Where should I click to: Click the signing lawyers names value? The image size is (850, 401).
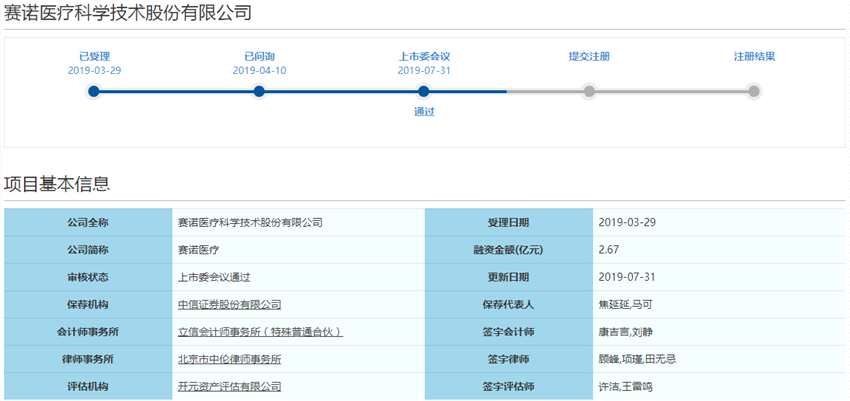click(637, 359)
